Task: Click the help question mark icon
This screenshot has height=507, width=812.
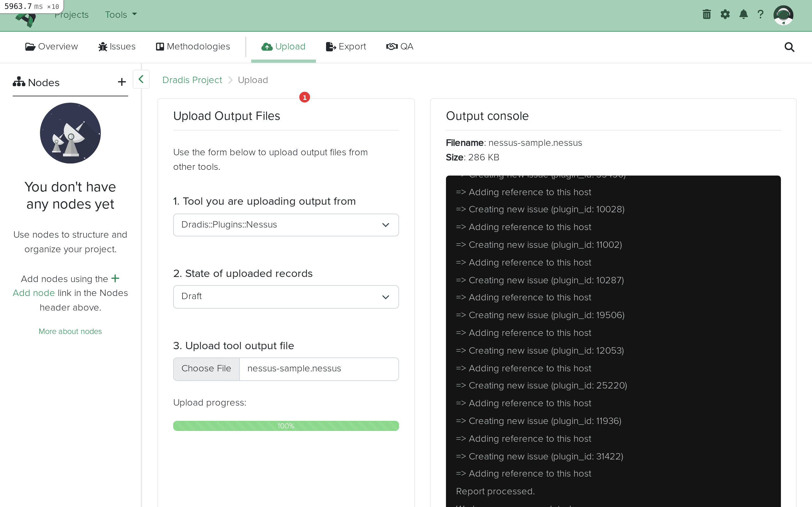Action: point(760,14)
